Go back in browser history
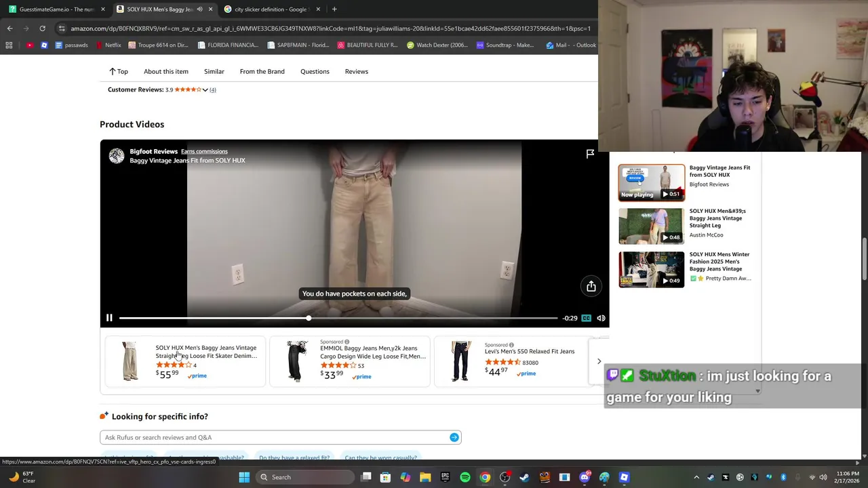The image size is (868, 488). tap(9, 28)
